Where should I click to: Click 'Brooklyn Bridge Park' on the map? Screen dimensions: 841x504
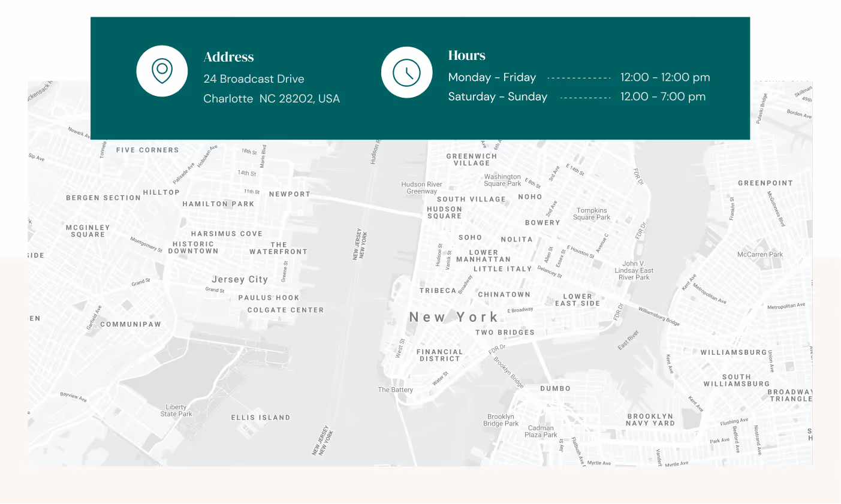501,420
